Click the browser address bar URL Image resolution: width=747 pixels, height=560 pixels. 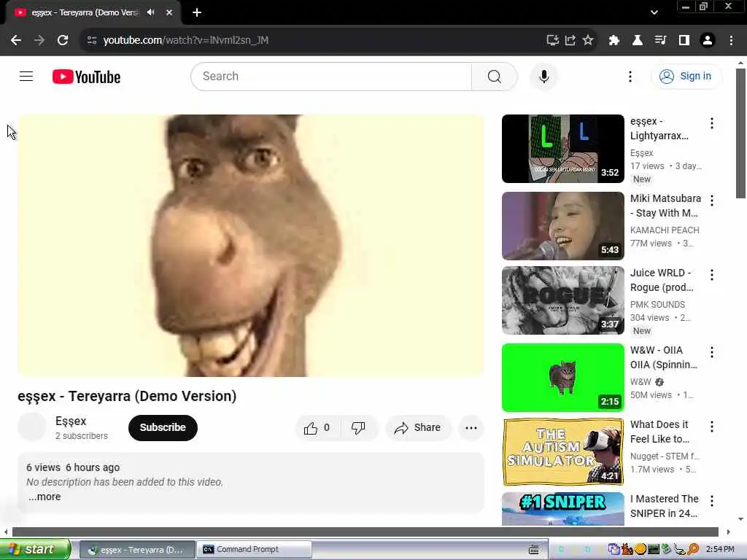point(186,40)
